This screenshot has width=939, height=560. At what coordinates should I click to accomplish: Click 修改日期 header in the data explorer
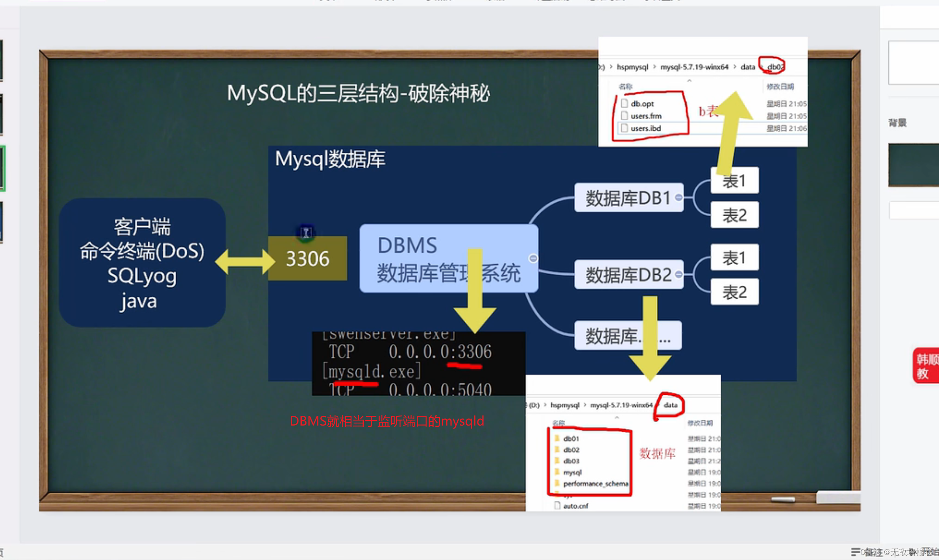click(x=700, y=423)
